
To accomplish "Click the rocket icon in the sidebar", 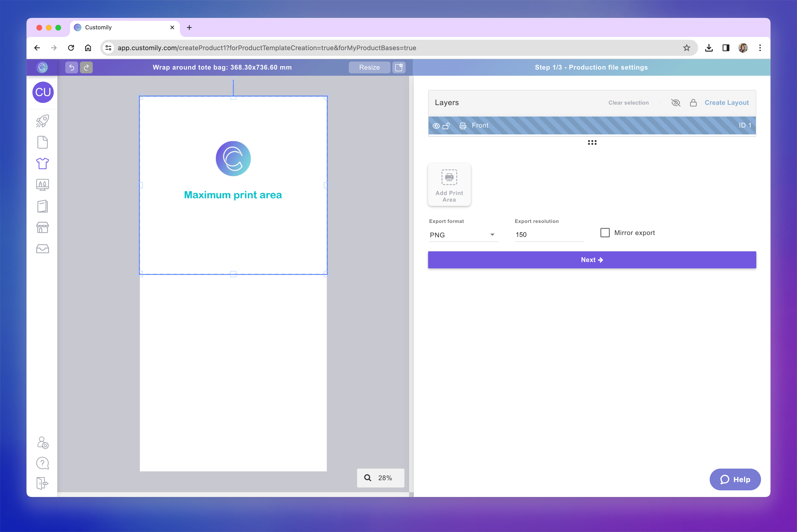I will click(x=42, y=121).
